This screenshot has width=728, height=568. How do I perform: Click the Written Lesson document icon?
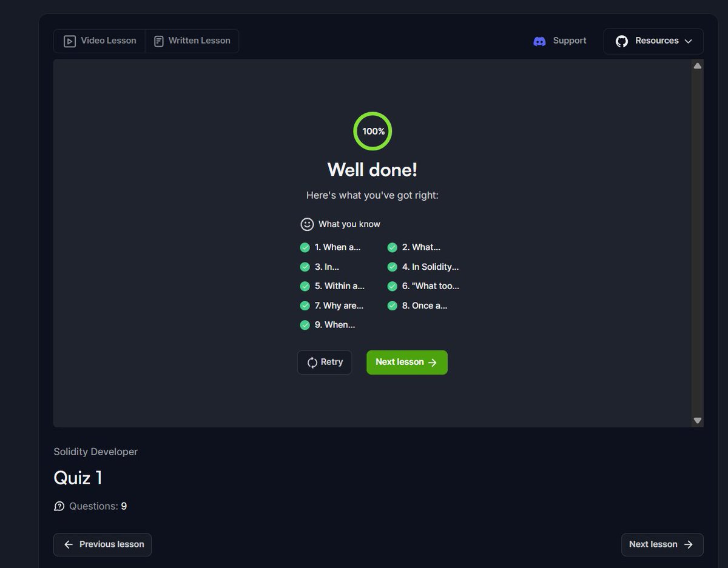(159, 41)
